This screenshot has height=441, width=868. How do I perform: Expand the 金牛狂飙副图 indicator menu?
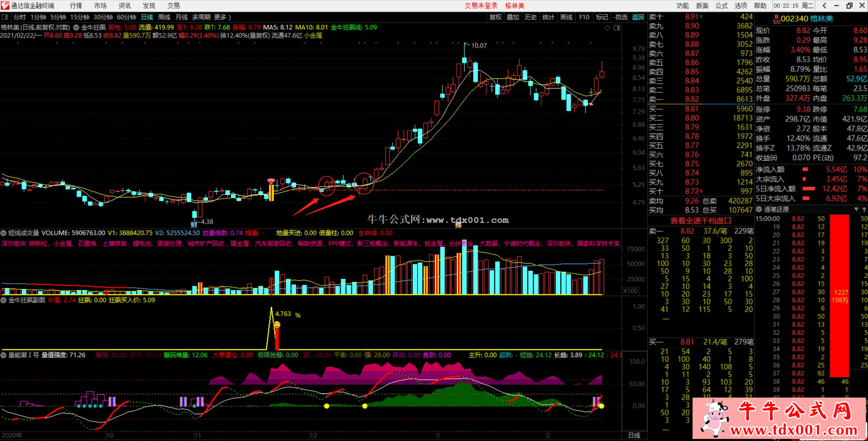tap(3, 300)
